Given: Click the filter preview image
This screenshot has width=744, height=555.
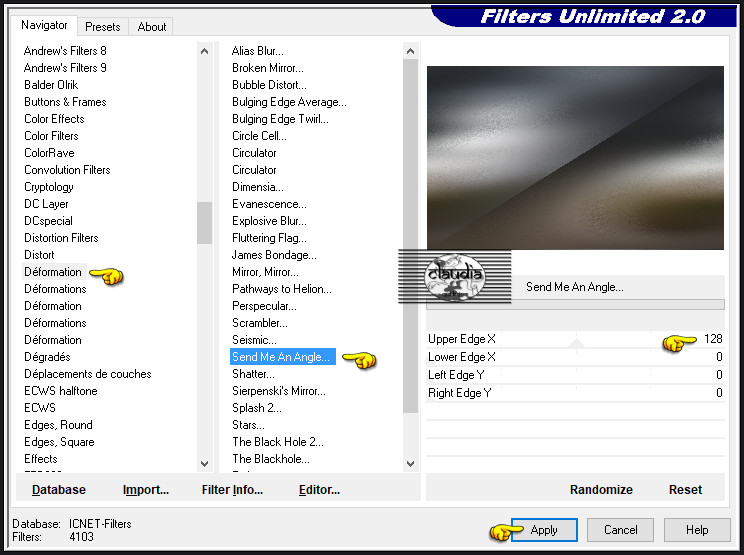Looking at the screenshot, I should pos(575,157).
